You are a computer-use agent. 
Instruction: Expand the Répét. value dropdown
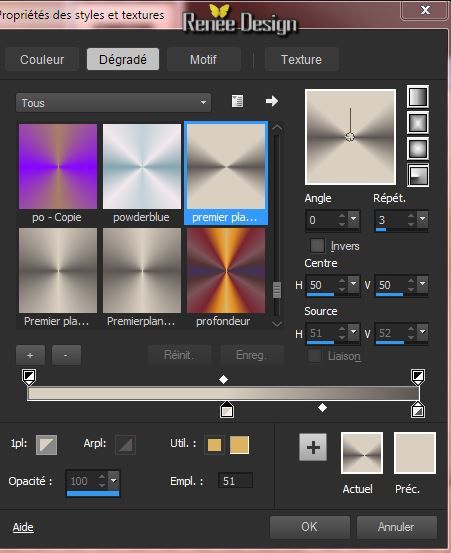click(x=422, y=219)
